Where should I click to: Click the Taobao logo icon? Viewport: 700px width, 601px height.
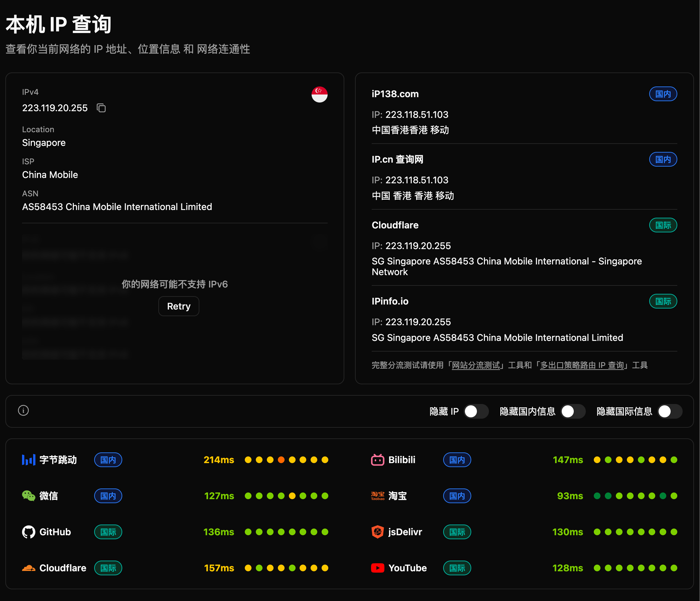pyautogui.click(x=377, y=496)
